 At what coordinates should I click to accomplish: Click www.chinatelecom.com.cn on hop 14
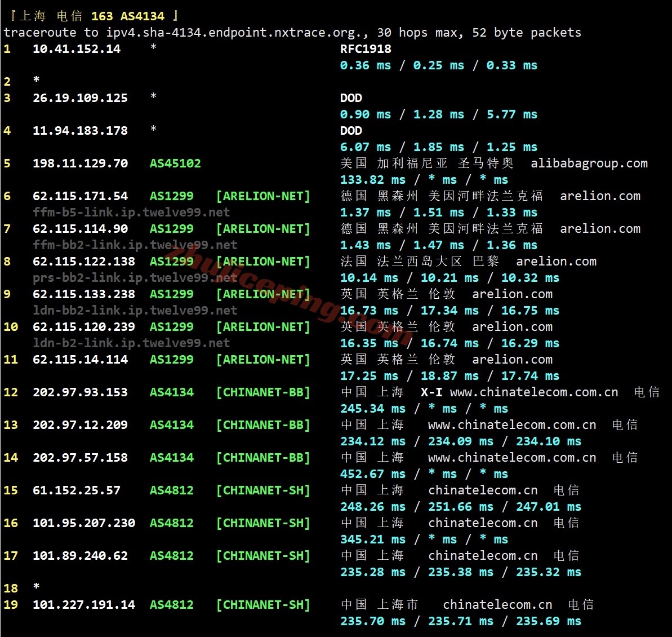tap(512, 458)
